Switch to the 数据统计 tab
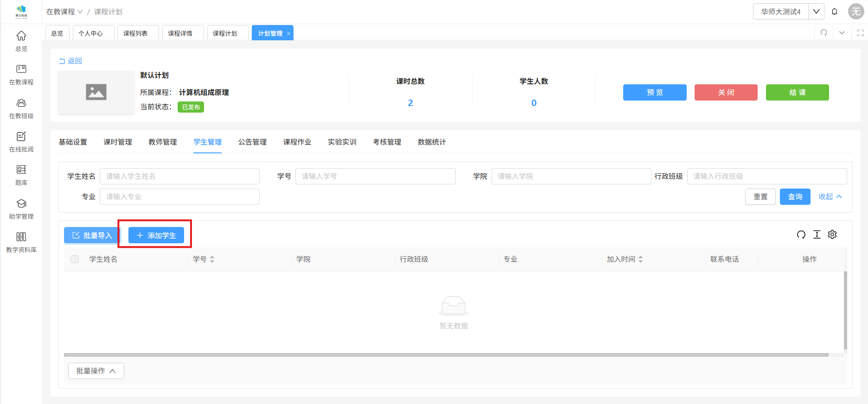This screenshot has height=404, width=868. tap(432, 142)
